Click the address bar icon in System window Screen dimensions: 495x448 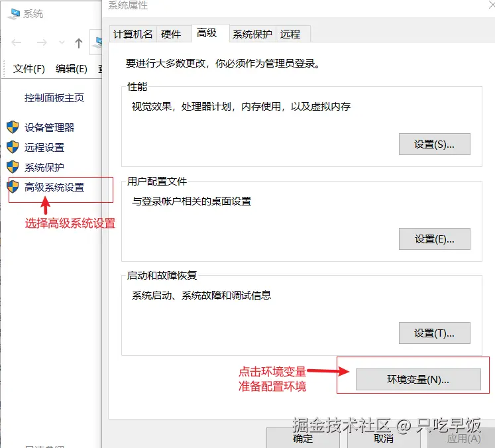pos(97,42)
